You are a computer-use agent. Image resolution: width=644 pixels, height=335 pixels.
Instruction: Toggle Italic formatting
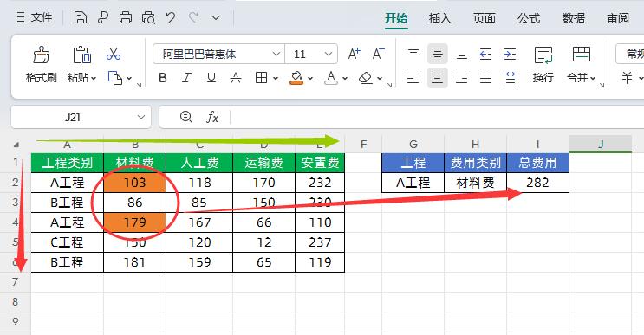pos(187,78)
